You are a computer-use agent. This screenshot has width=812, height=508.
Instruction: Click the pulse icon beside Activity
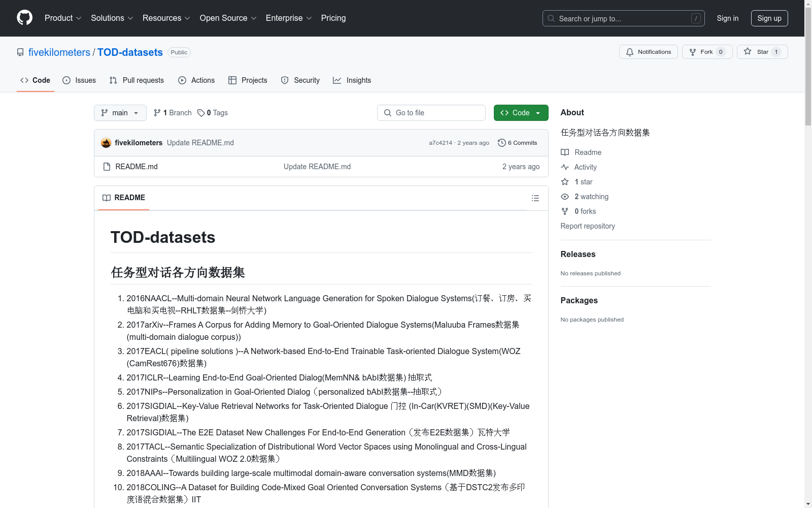565,167
